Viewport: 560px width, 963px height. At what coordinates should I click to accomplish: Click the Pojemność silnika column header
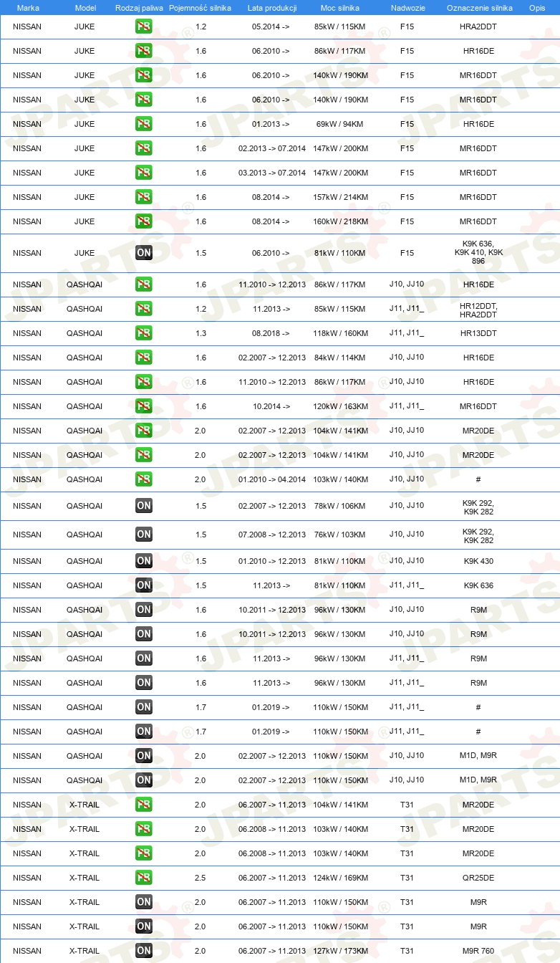pyautogui.click(x=200, y=7)
